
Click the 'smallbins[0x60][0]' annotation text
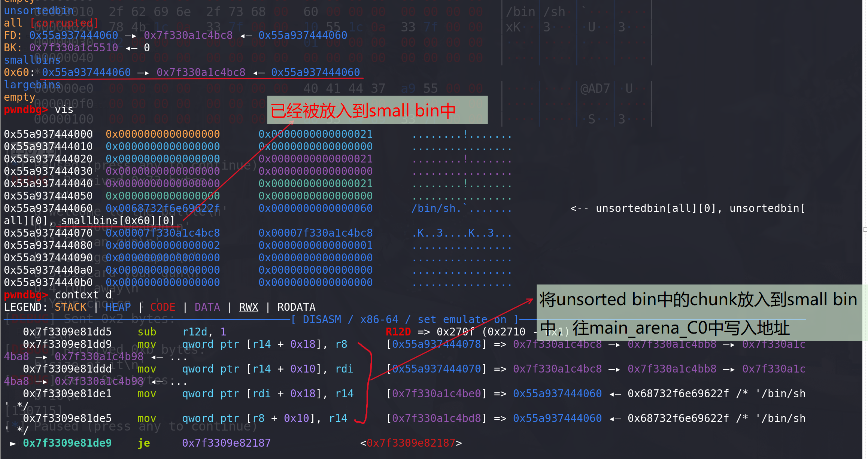click(118, 221)
